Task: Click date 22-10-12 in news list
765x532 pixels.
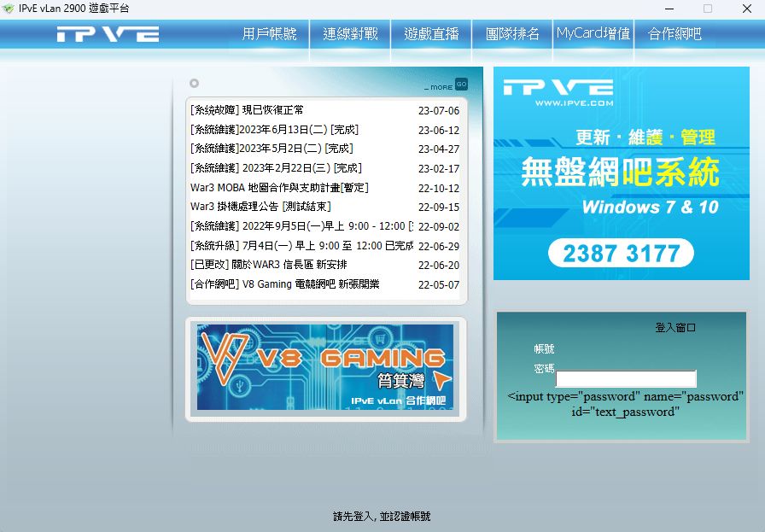Action: (x=439, y=189)
